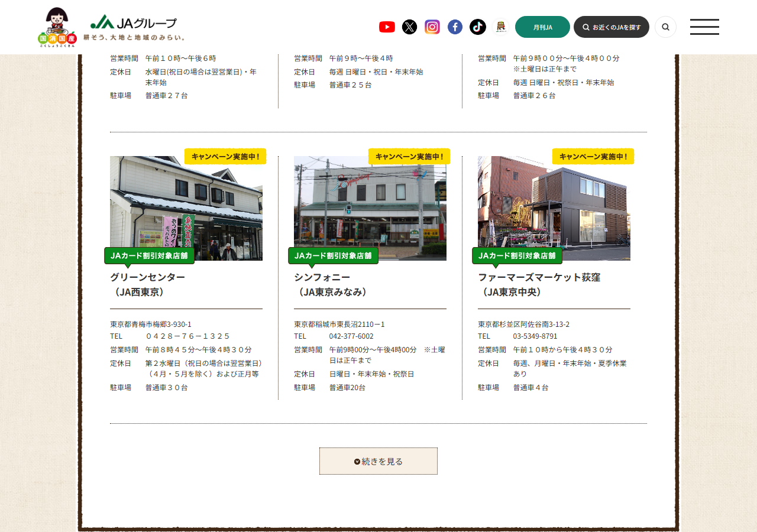The height and width of the screenshot is (532, 757).
Task: Click the JAカード割引対象店舗 tag on グリーンセンター
Action: (x=150, y=255)
